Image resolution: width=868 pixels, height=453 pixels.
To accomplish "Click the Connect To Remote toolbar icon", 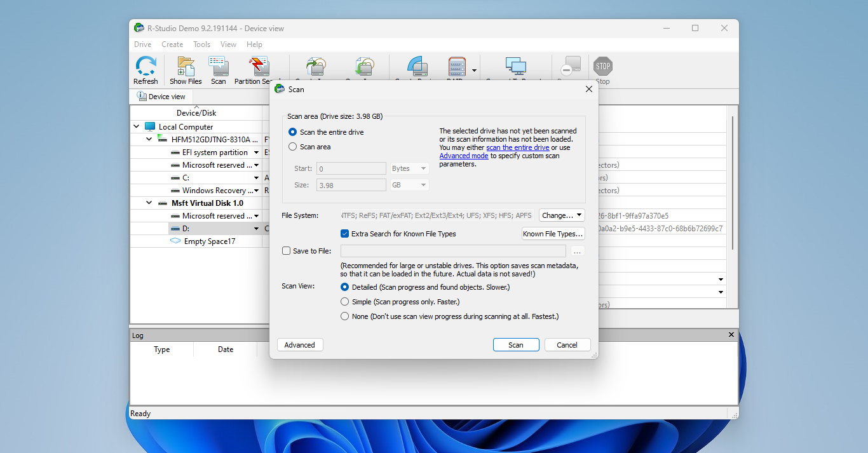I will (x=515, y=67).
